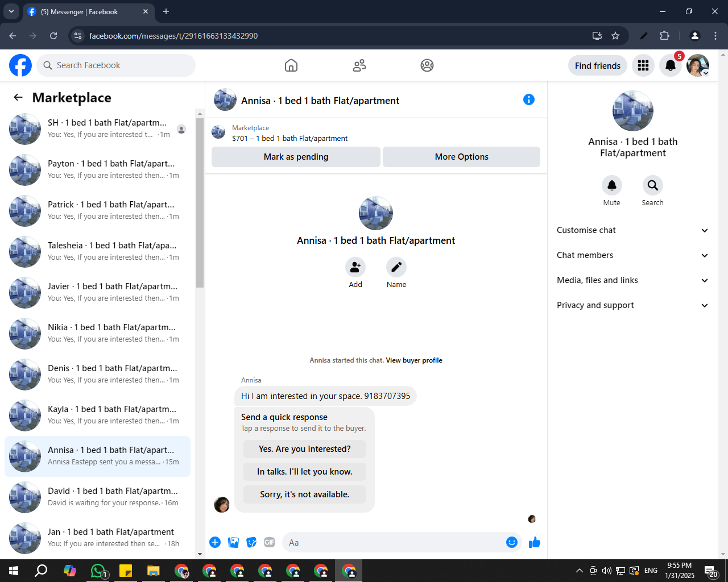Open the Patrick conversation
Image resolution: width=728 pixels, height=582 pixels.
(x=97, y=210)
